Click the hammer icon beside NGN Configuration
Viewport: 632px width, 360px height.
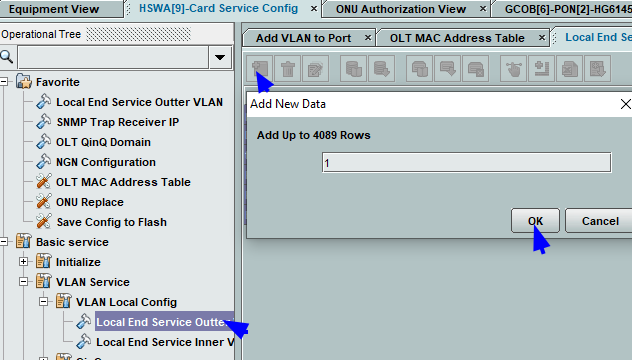44,162
